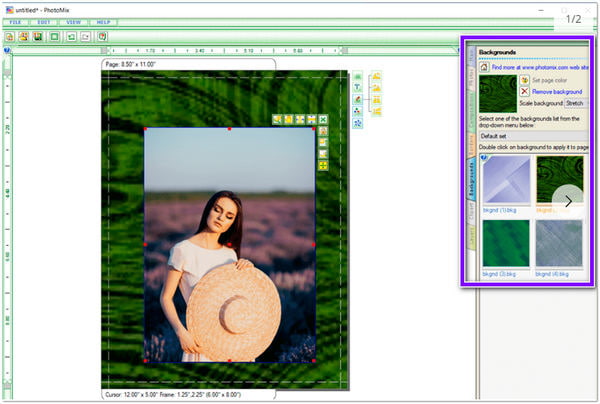Viewport: 600px width, 404px height.
Task: Click the Undo toolbar icon
Action: (71, 37)
